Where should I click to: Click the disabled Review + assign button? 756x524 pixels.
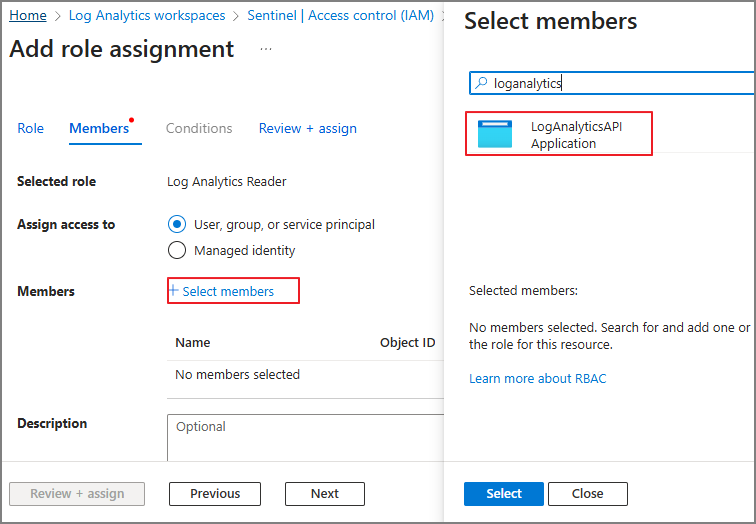click(x=77, y=494)
